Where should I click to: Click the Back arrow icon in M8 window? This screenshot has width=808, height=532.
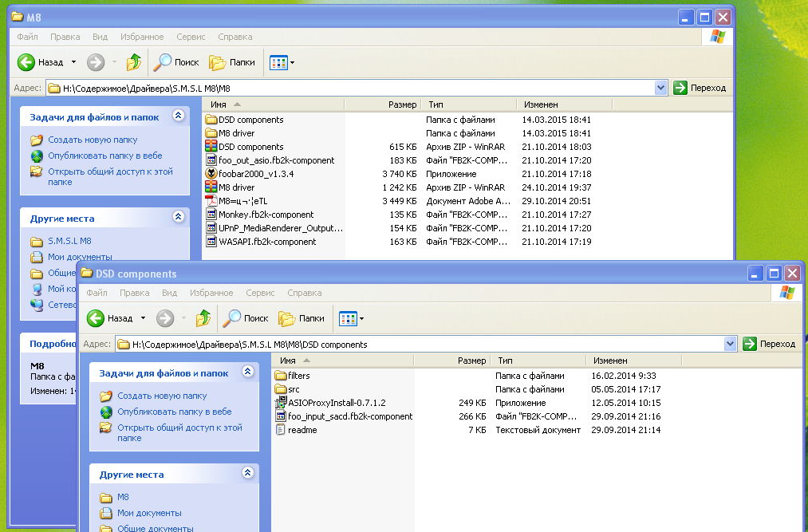click(x=26, y=62)
